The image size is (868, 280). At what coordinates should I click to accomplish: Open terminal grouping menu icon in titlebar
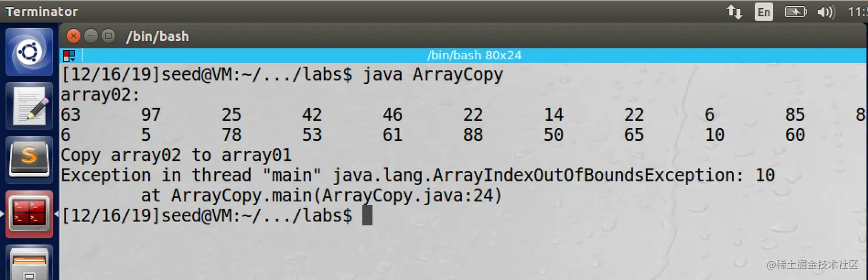click(x=69, y=56)
